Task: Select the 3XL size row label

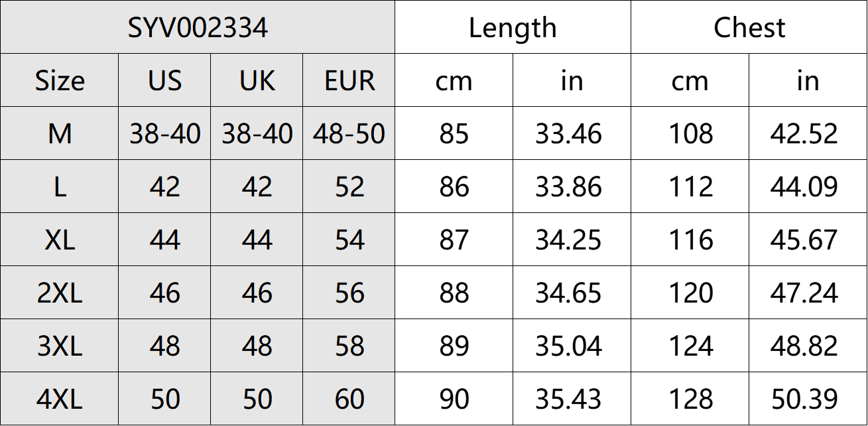Action: (60, 346)
